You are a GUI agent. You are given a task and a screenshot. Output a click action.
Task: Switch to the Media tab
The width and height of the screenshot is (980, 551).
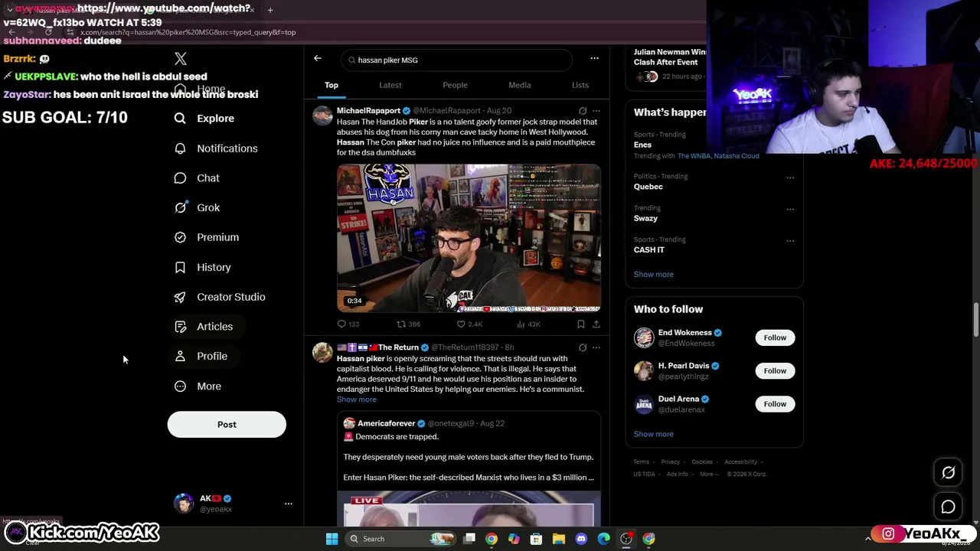(520, 85)
